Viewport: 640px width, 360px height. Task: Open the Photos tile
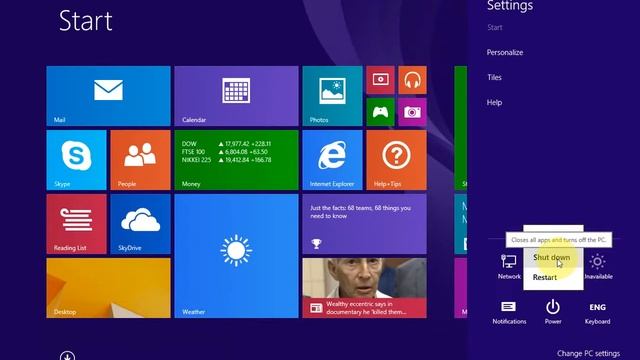point(332,96)
